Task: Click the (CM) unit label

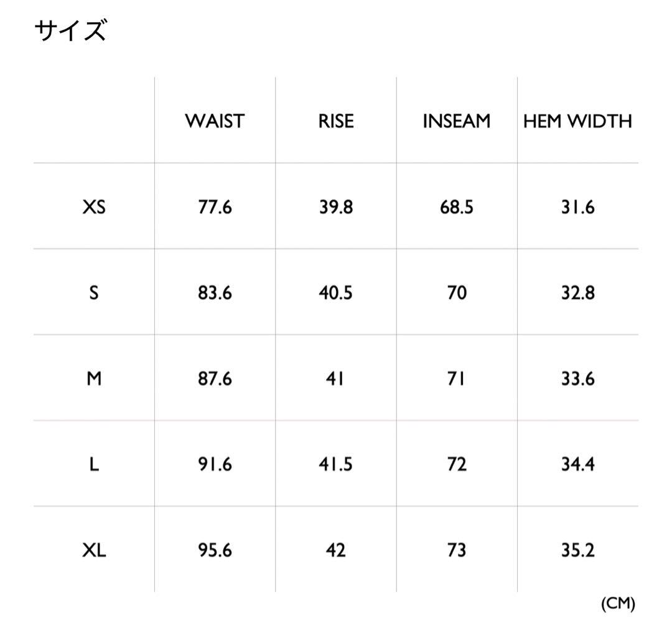Action: click(618, 603)
